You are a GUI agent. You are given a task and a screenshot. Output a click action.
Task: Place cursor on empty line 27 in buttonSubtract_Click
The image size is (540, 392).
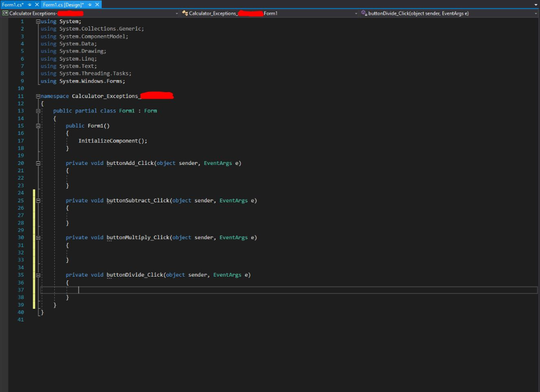288,215
